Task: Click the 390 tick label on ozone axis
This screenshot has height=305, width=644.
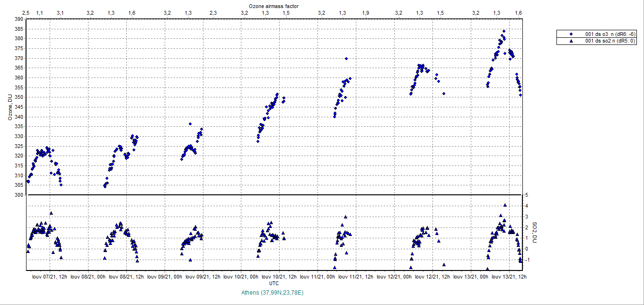Action: (18, 19)
